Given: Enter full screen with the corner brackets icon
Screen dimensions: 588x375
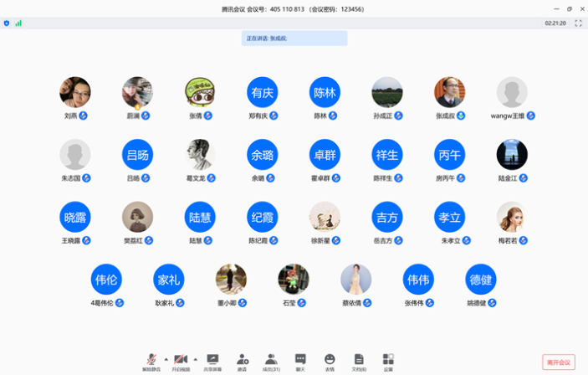Looking at the screenshot, I should pos(578,23).
